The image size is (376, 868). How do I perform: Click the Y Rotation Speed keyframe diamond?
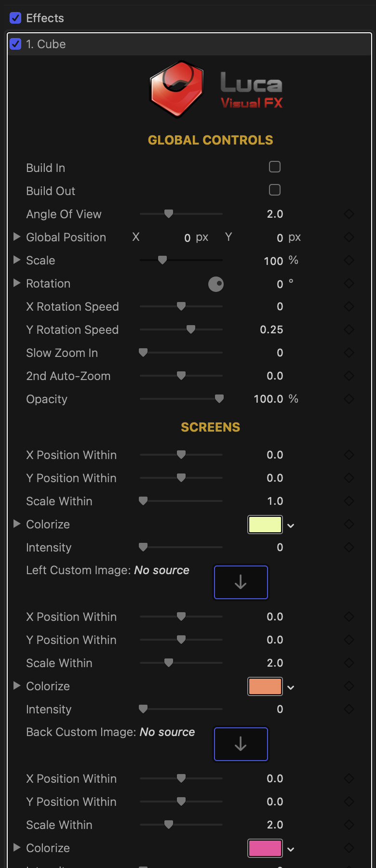(x=349, y=329)
